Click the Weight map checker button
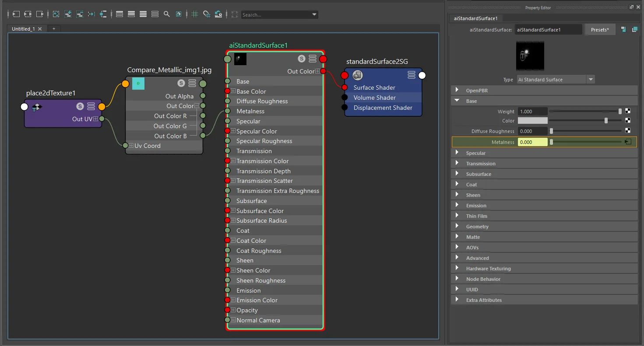This screenshot has width=644, height=346. coord(628,111)
